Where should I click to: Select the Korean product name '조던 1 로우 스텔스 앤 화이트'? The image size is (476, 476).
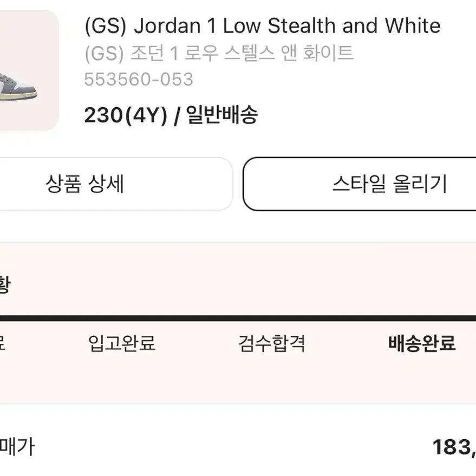pyautogui.click(x=242, y=53)
